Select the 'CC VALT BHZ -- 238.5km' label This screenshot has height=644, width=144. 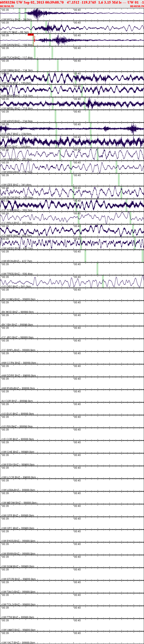tap(17, 134)
